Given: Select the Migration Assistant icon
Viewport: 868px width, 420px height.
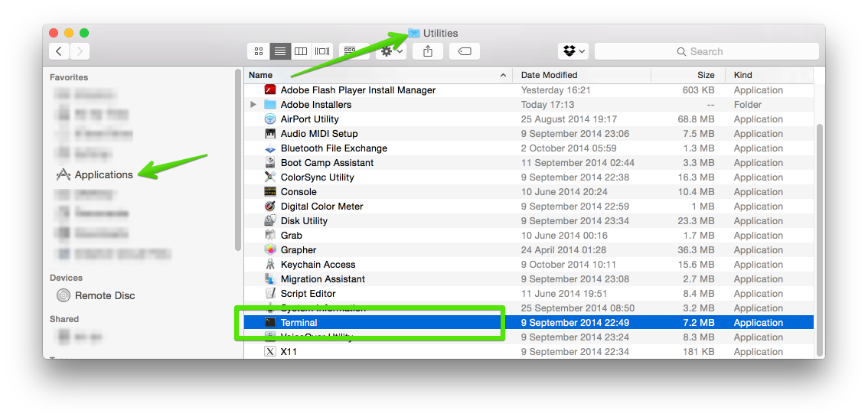Looking at the screenshot, I should pyautogui.click(x=270, y=279).
